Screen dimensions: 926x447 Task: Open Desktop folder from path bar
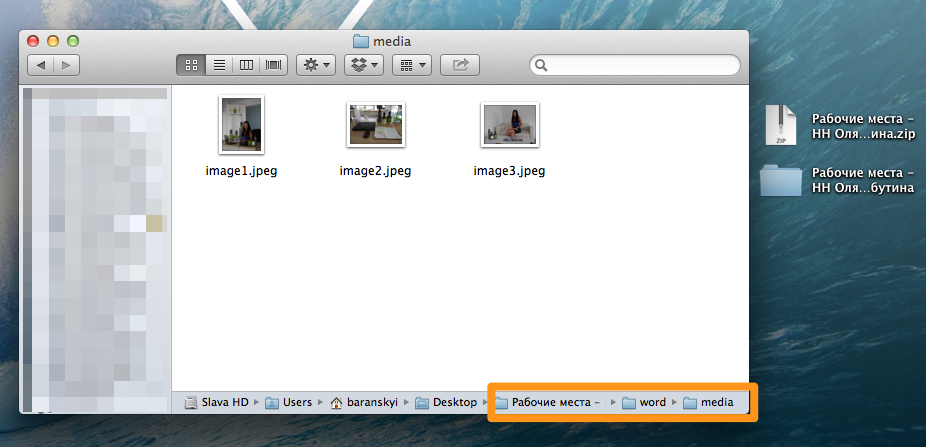coord(446,403)
